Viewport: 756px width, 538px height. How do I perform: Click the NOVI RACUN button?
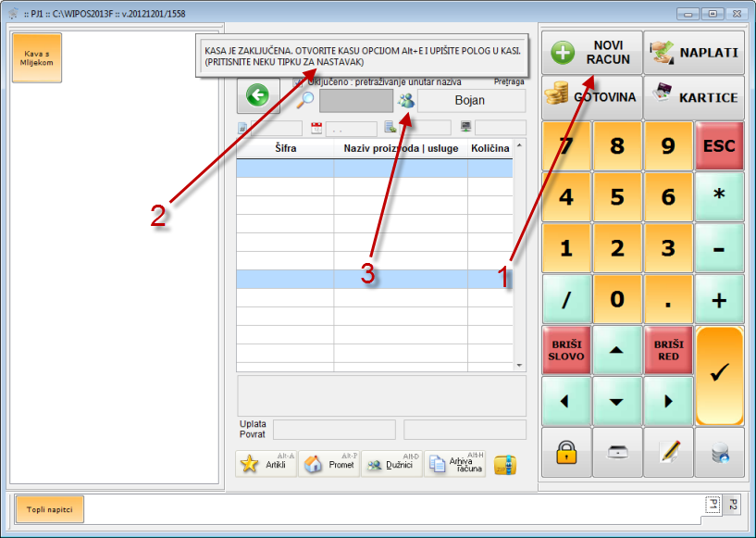[591, 52]
